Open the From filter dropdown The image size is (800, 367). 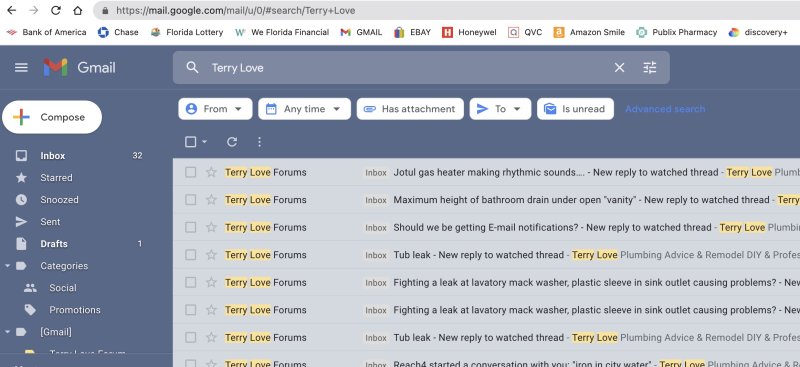(215, 109)
